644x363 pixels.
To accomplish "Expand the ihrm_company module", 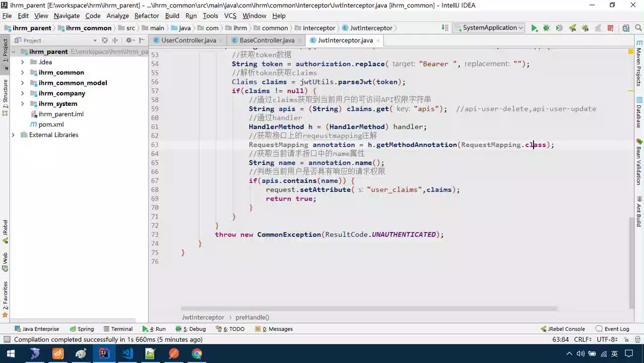I will 23,93.
